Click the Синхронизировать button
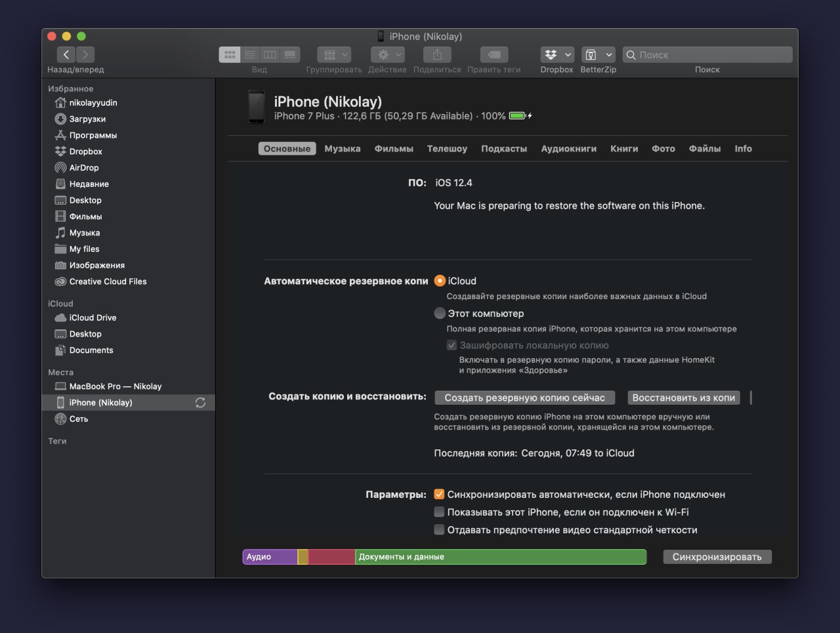The height and width of the screenshot is (633, 840). tap(717, 557)
